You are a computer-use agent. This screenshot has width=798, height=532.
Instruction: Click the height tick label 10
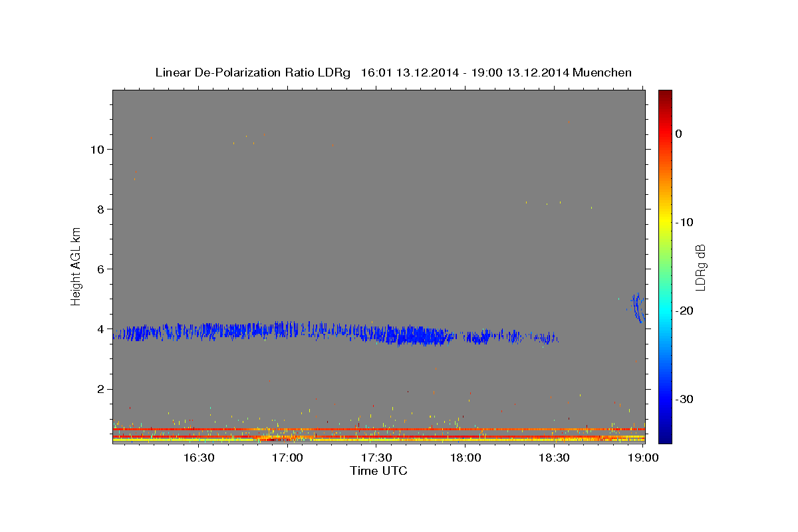pos(96,149)
